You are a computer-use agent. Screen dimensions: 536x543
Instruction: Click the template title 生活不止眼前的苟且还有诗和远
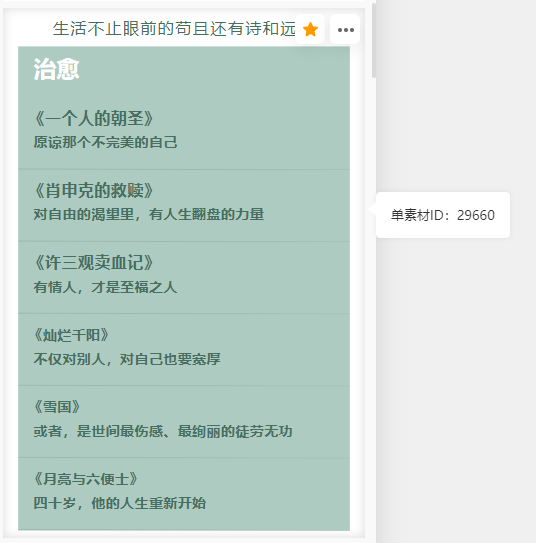174,28
